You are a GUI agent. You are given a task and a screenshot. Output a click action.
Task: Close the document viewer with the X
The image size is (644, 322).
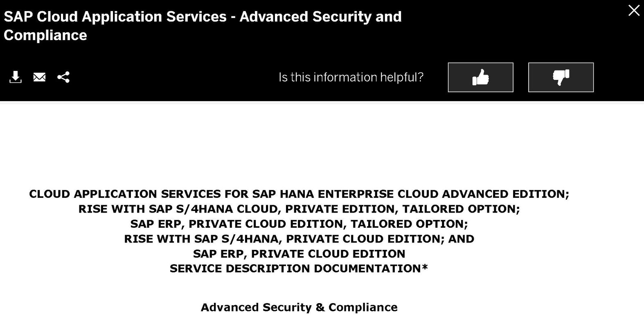(634, 10)
